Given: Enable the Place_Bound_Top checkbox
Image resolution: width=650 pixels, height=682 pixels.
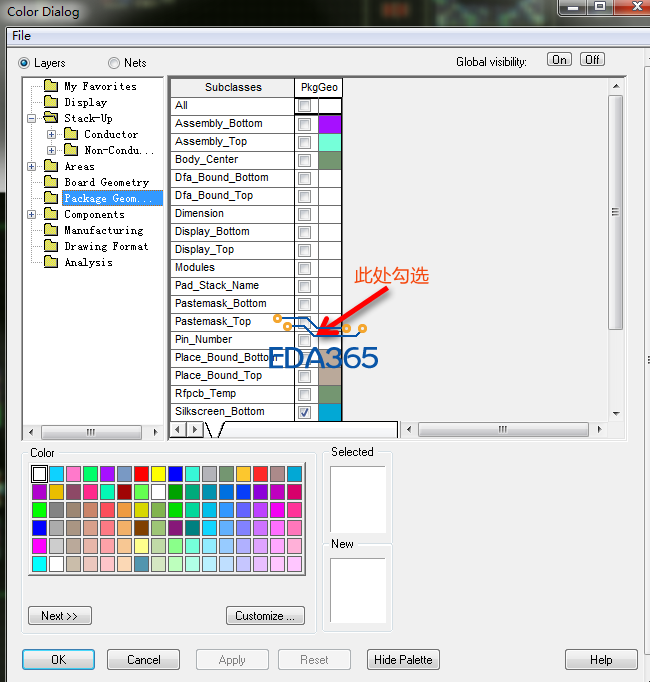Looking at the screenshot, I should click(305, 376).
